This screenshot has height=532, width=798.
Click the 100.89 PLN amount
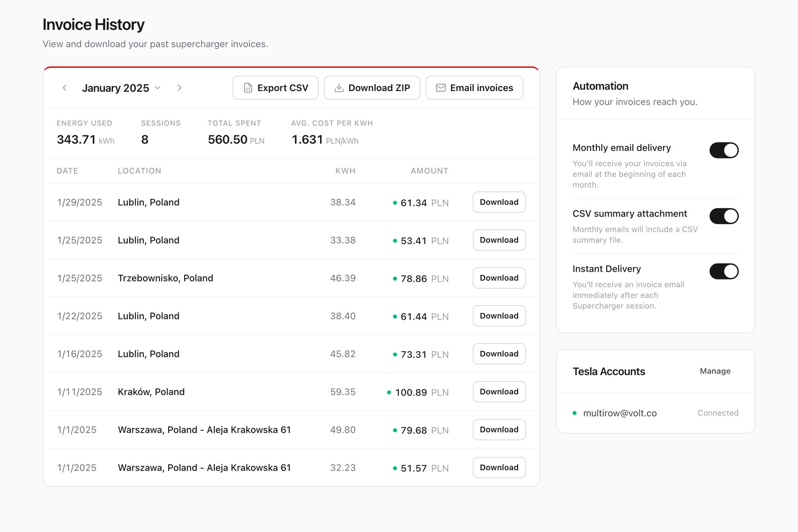pyautogui.click(x=418, y=392)
